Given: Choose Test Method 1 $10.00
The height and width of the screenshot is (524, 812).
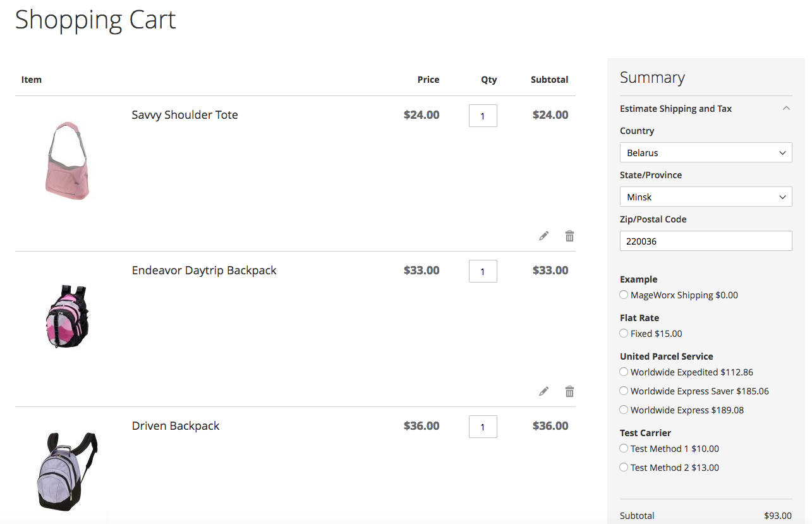Looking at the screenshot, I should coord(624,448).
